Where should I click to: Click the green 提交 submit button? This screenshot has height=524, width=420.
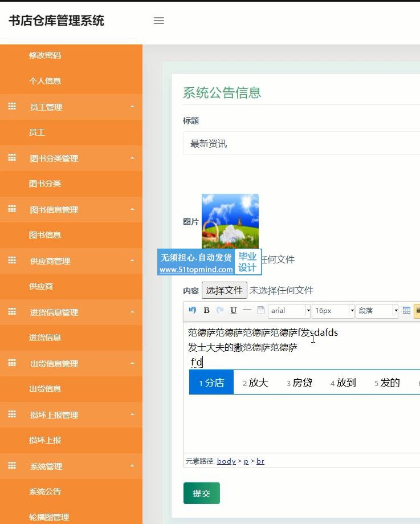pos(202,493)
